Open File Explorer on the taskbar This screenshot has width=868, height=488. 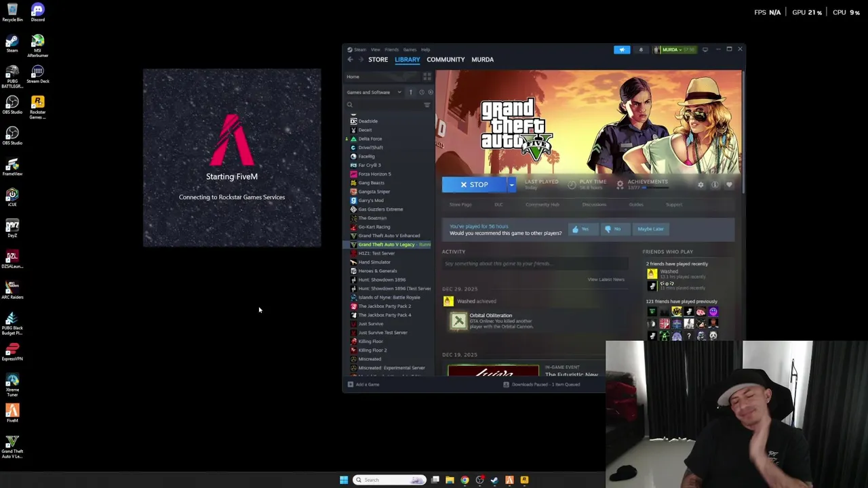(450, 480)
